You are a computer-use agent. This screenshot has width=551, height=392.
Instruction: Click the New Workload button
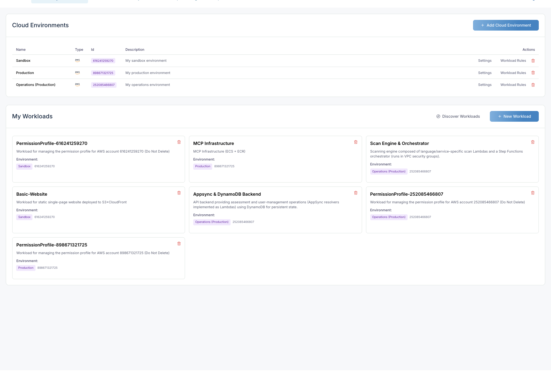pyautogui.click(x=514, y=116)
